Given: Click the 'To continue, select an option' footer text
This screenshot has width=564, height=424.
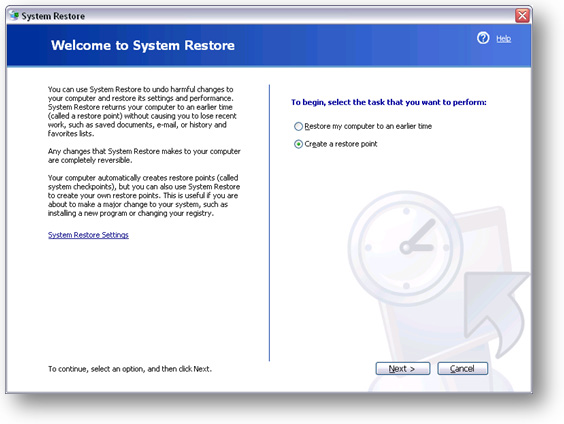Looking at the screenshot, I should [130, 369].
